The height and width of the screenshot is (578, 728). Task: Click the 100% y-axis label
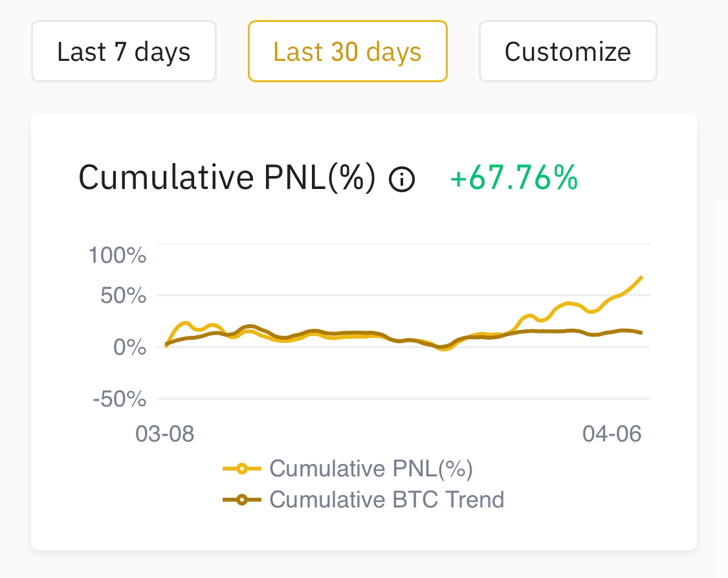coord(118,255)
